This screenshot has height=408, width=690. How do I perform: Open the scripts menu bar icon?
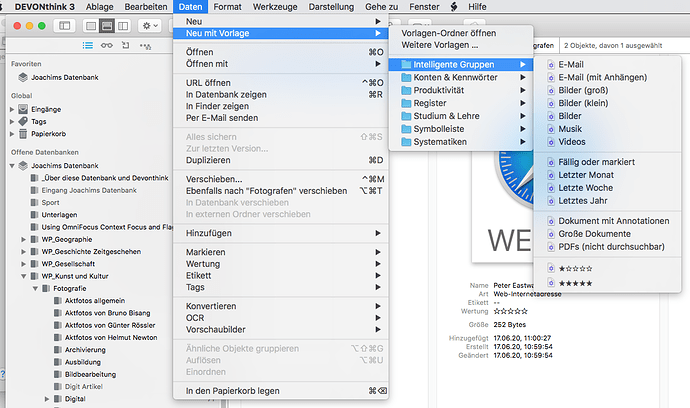(x=454, y=7)
